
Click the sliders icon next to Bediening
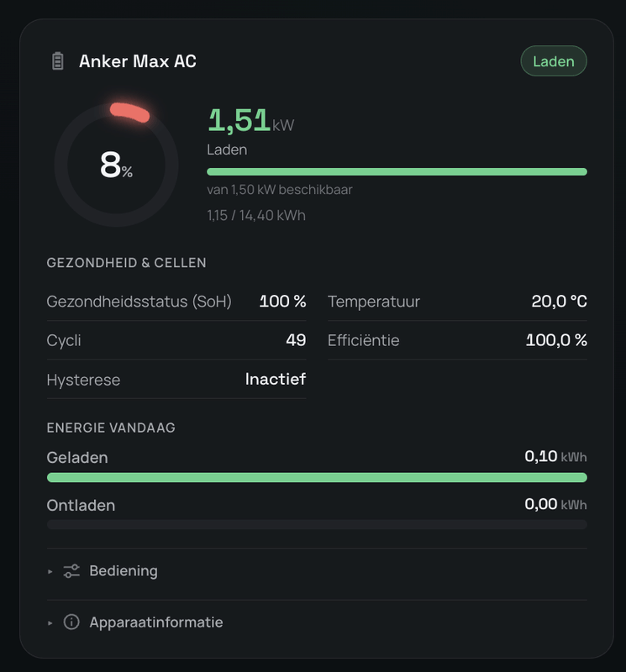click(71, 571)
